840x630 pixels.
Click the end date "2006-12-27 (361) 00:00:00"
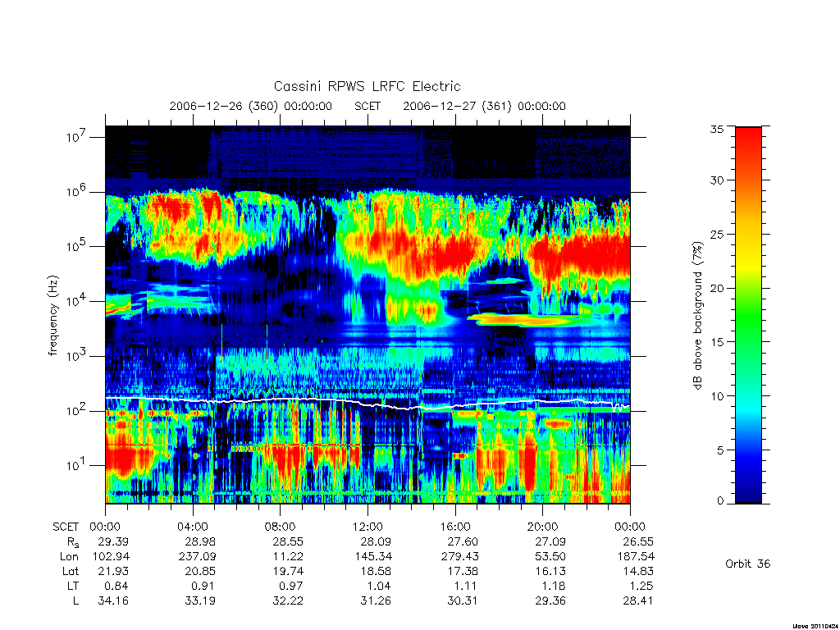484,106
